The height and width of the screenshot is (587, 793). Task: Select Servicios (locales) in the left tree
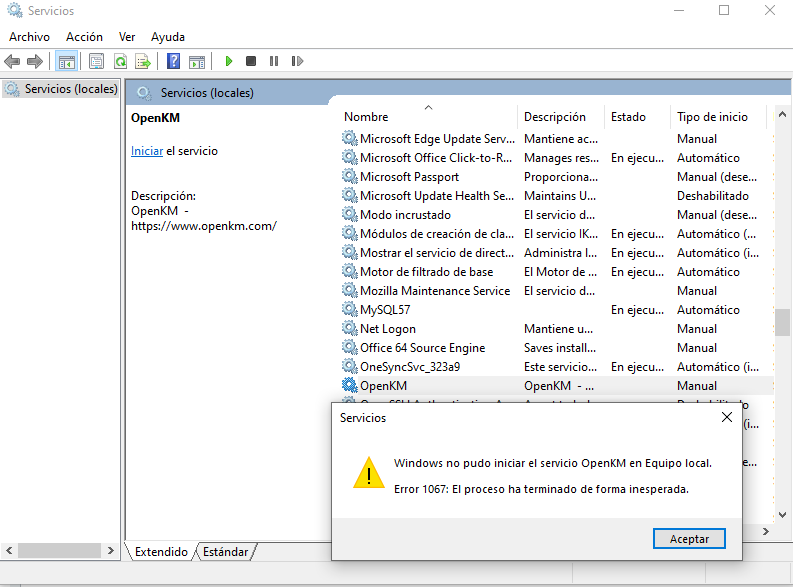click(x=70, y=89)
